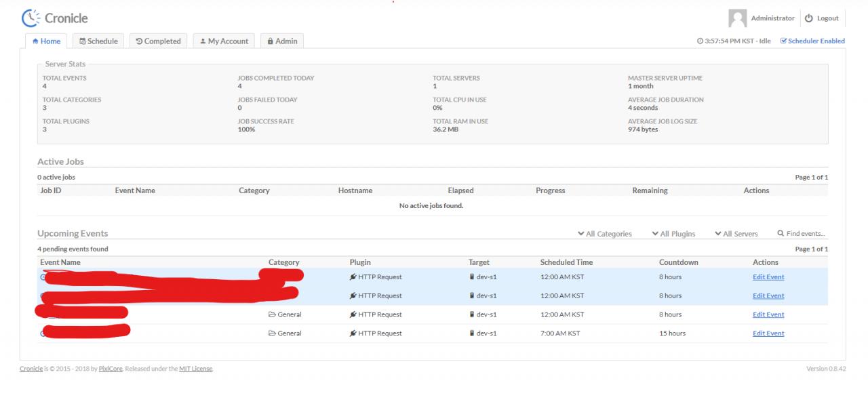Click the Administrator avatar image
Screen dimensions: 868x408
(x=737, y=18)
